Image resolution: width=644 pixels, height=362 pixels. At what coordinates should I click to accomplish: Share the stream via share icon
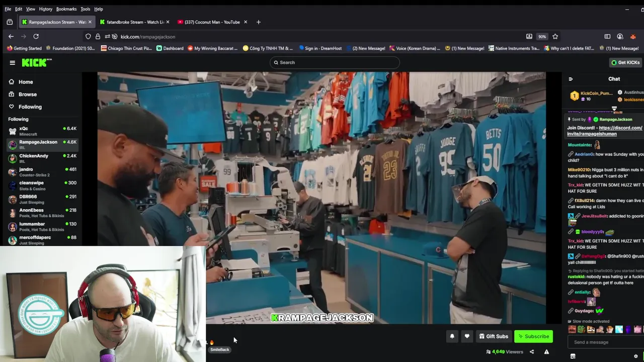pos(532,351)
